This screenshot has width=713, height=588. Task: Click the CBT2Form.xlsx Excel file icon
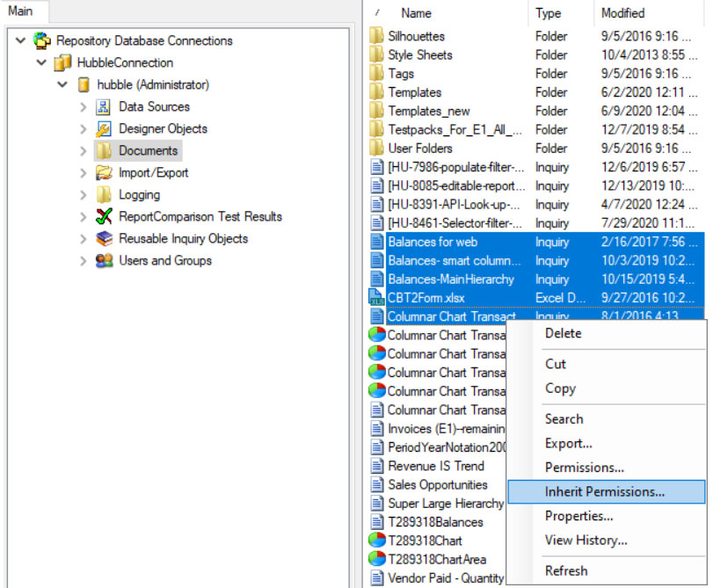(376, 297)
